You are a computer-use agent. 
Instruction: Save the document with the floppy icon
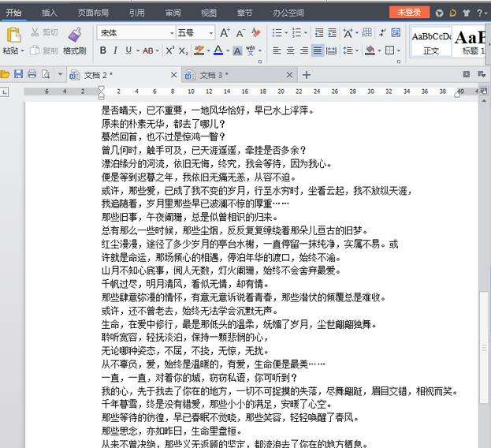coord(18,74)
